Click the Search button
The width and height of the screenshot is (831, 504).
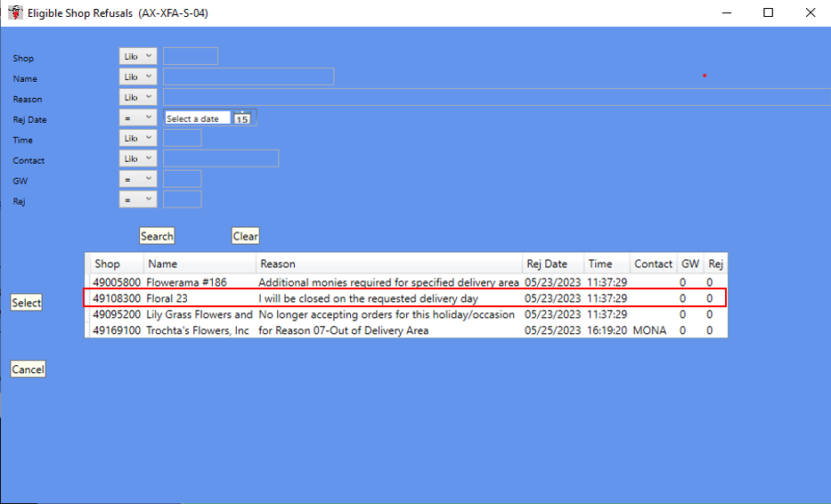click(x=157, y=236)
